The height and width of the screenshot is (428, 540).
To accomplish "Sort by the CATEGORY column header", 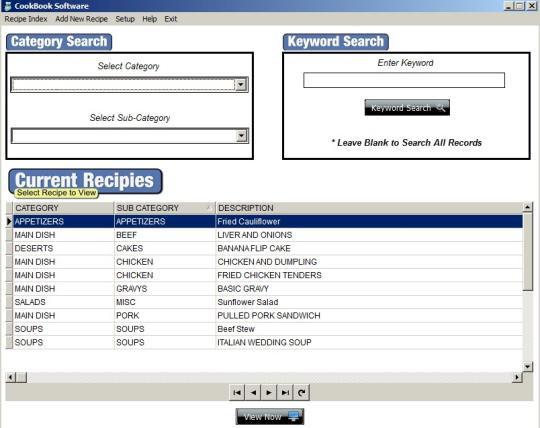I will (63, 208).
